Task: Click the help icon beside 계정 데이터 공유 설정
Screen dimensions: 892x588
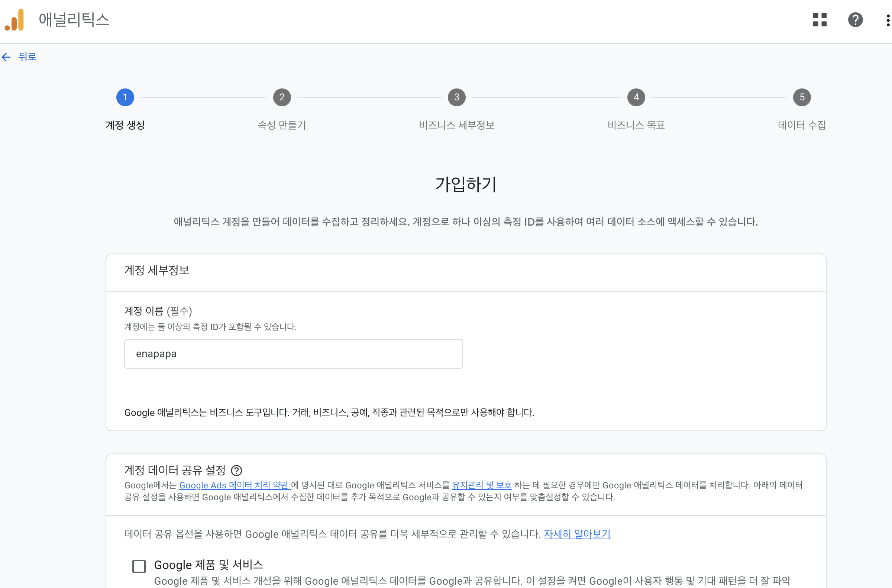Action: point(236,470)
